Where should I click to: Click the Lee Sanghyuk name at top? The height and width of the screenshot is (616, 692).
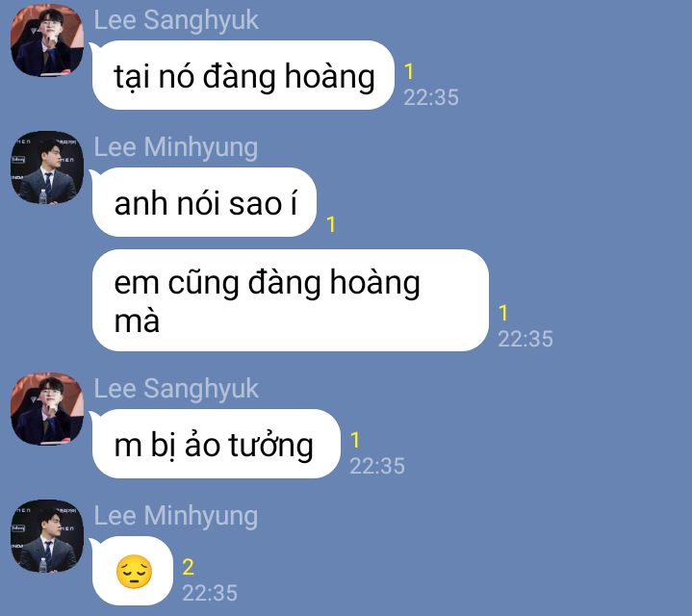pyautogui.click(x=176, y=20)
